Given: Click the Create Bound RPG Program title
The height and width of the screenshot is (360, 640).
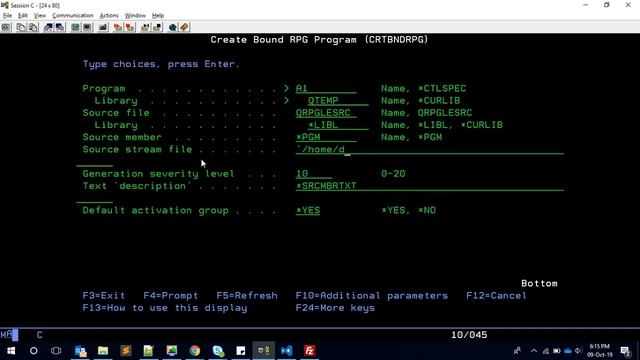Looking at the screenshot, I should click(319, 40).
